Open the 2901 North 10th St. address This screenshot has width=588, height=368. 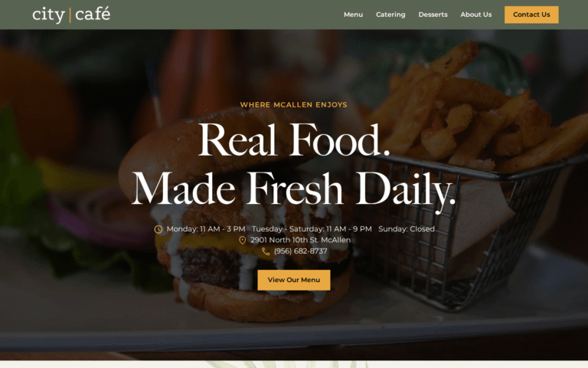coord(300,240)
